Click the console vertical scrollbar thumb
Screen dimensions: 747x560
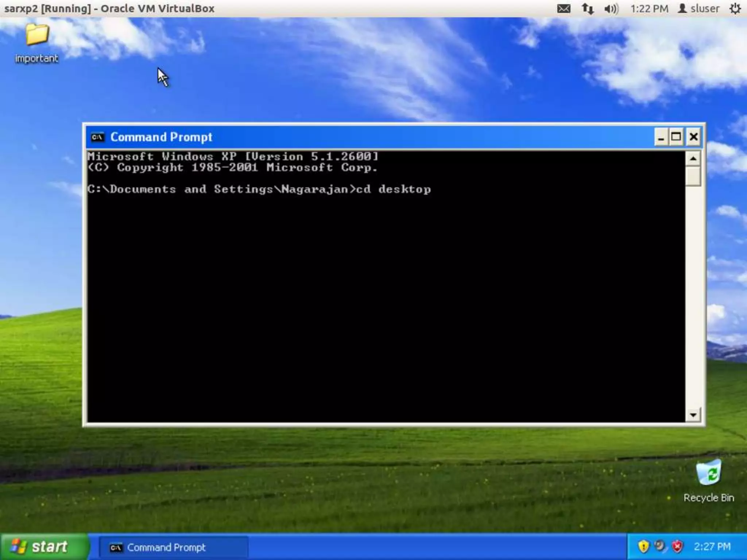[693, 176]
